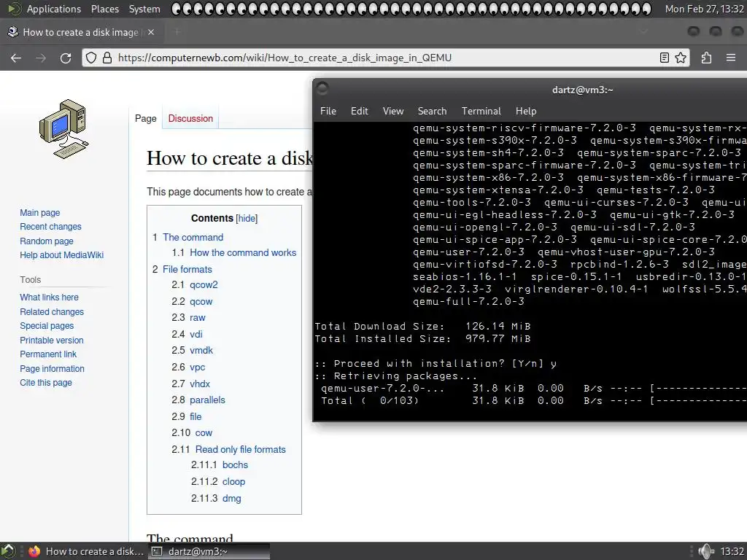Hide the Contents table via [hide] link
Viewport: 747px width, 560px height.
[x=247, y=219]
